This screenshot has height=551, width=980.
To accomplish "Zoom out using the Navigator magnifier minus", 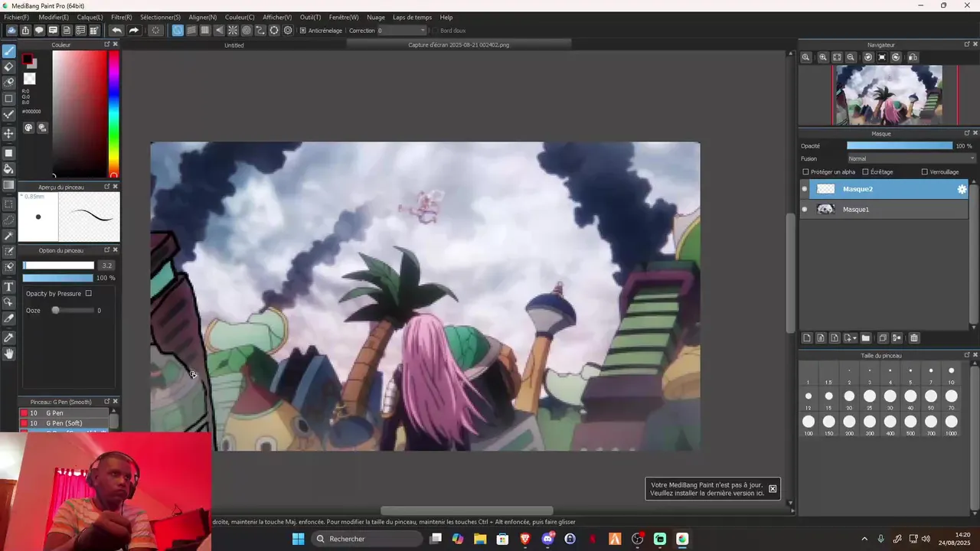I will [851, 57].
